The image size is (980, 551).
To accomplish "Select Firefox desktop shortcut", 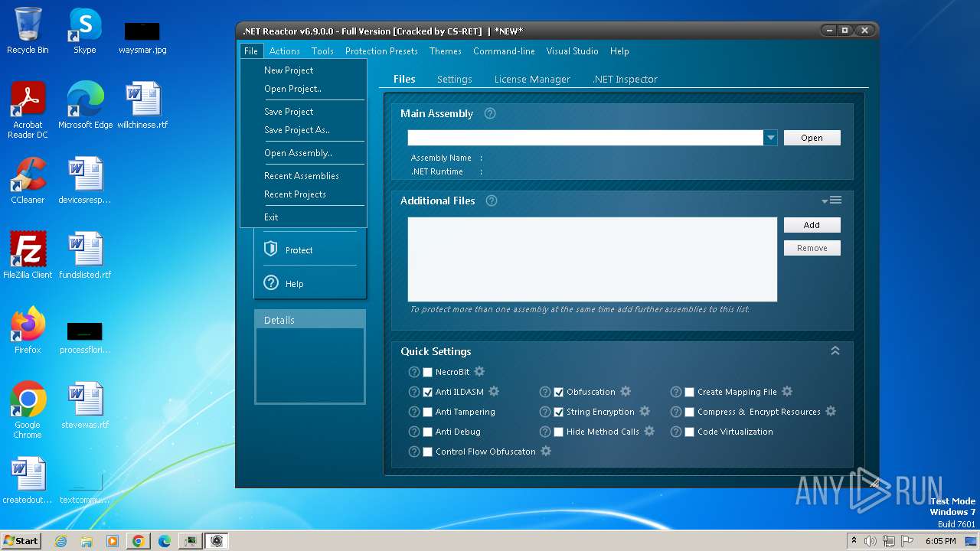I will click(x=28, y=330).
